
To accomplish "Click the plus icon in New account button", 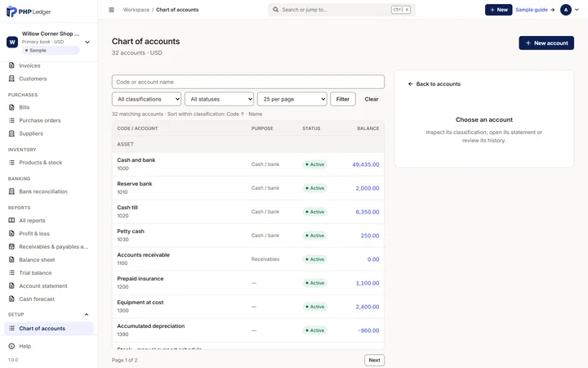I will point(528,43).
